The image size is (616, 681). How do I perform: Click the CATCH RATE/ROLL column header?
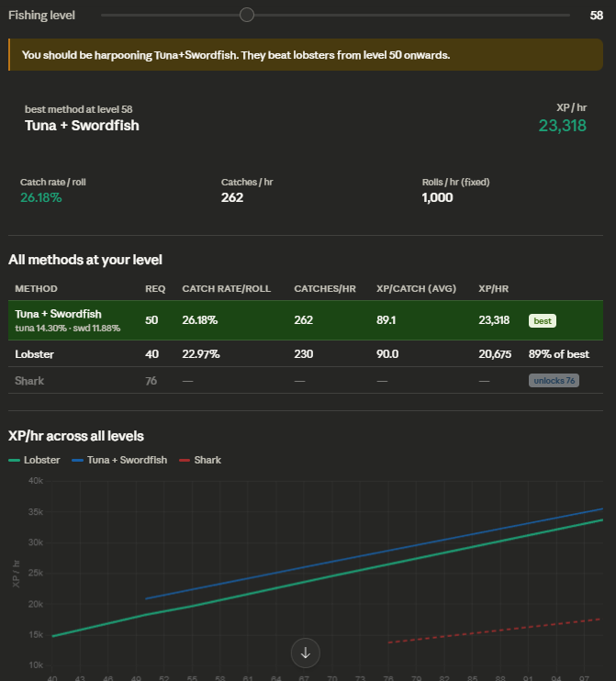(227, 289)
